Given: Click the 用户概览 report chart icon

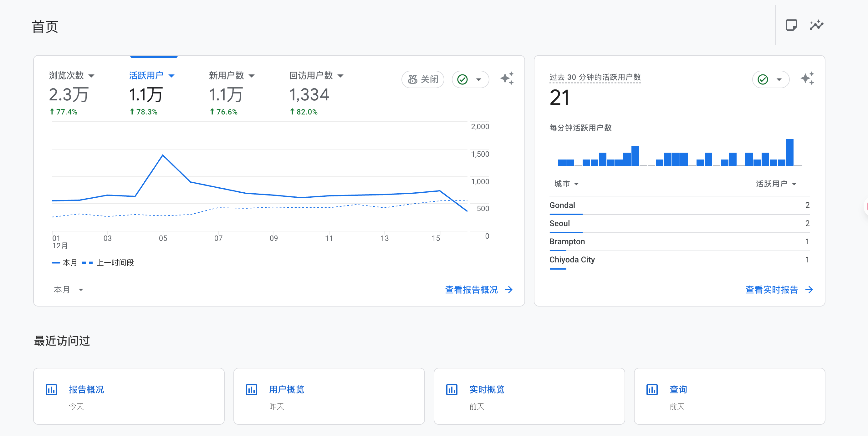Looking at the screenshot, I should click(x=251, y=389).
